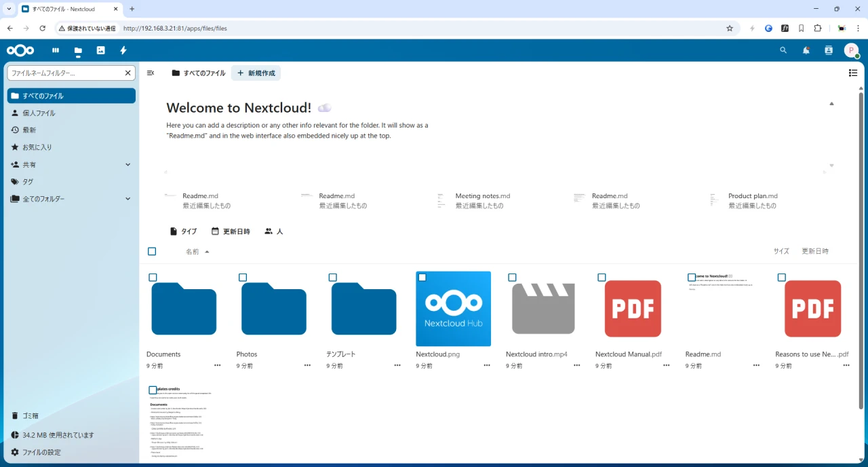Click the vertical scrollbar of file list
868x467 pixels.
click(861, 272)
